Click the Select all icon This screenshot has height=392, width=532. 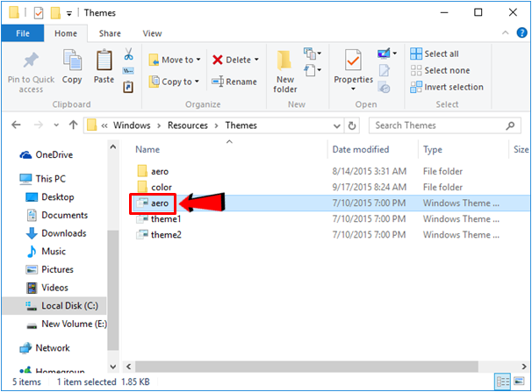point(416,53)
